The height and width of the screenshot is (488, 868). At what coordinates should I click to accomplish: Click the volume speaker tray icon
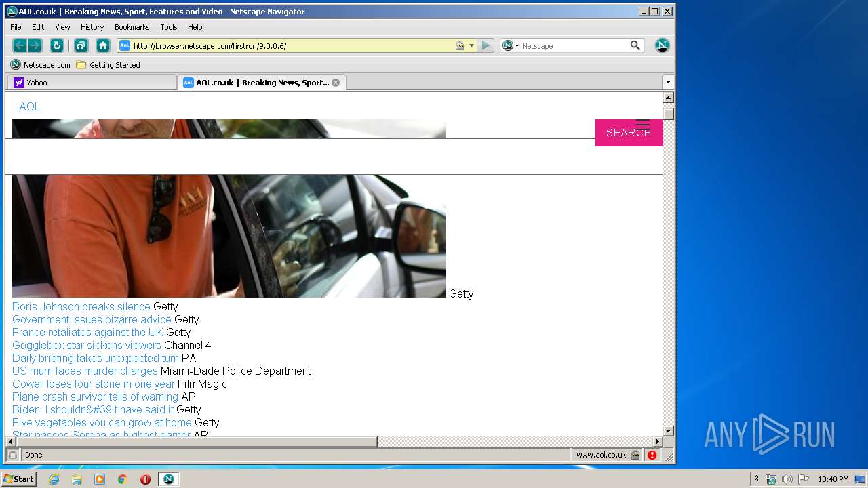(787, 479)
